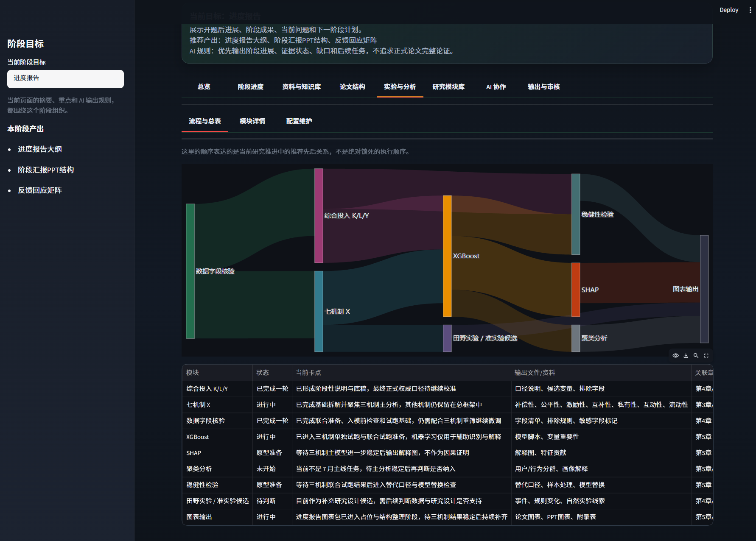Click the Deploy button
The height and width of the screenshot is (541, 756).
(729, 10)
